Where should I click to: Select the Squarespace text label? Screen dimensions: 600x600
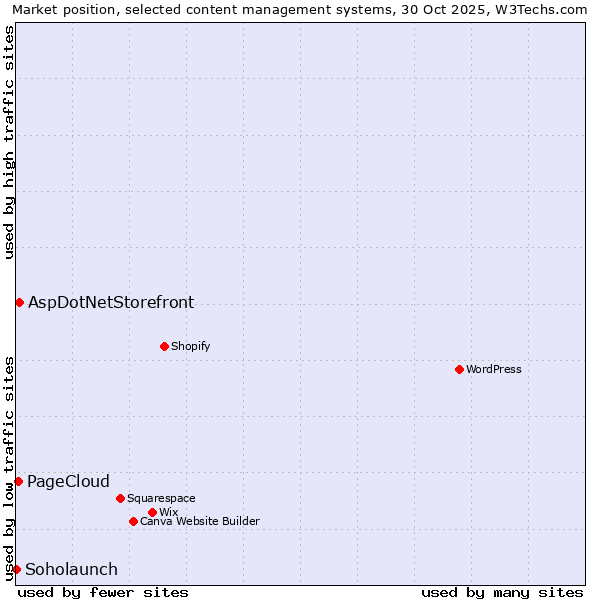pos(161,498)
